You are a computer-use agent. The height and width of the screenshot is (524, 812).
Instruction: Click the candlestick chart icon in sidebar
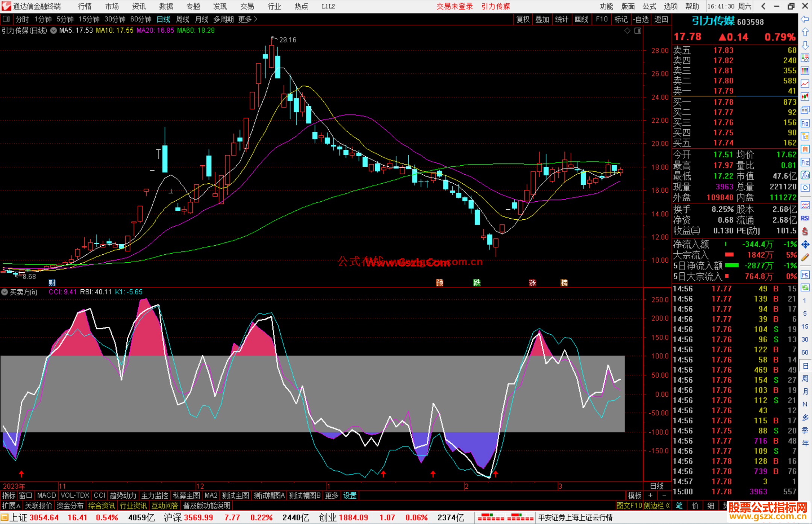[805, 97]
